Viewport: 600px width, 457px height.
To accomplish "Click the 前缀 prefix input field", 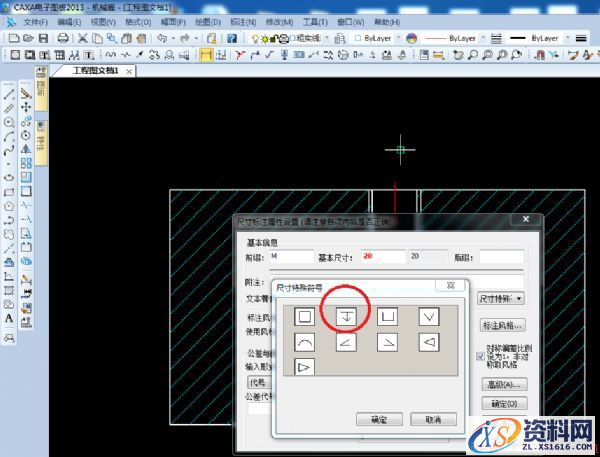I will click(x=286, y=257).
